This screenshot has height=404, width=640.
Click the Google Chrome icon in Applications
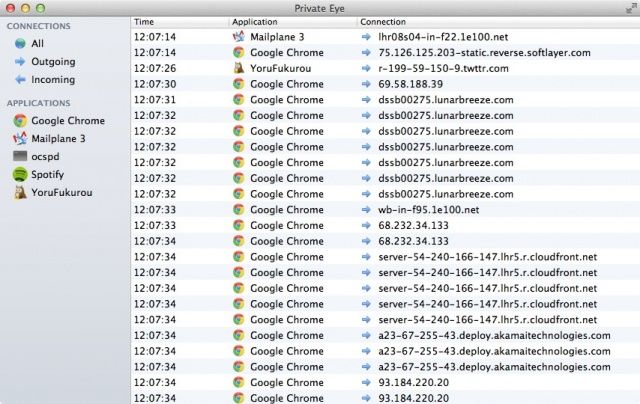(19, 121)
